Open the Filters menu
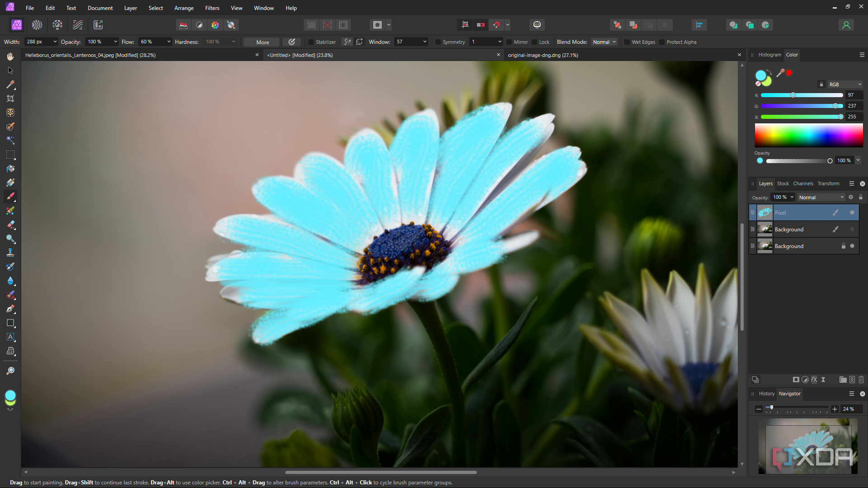This screenshot has width=868, height=488. click(x=212, y=8)
